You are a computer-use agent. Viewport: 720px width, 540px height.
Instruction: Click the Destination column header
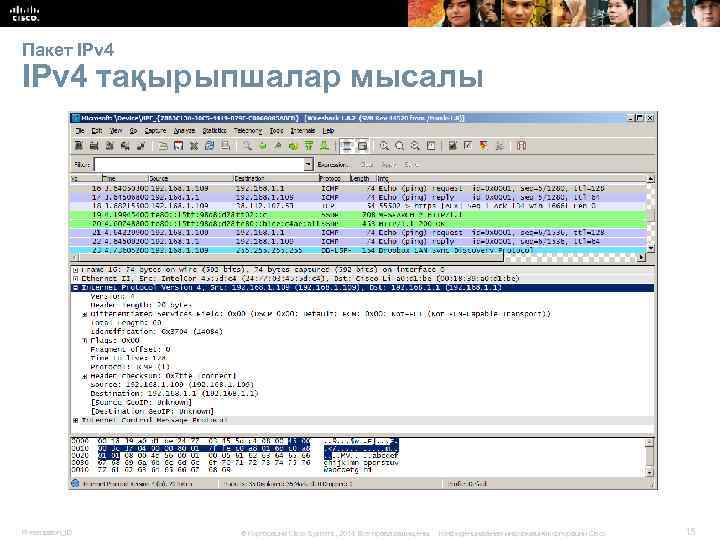click(x=276, y=178)
